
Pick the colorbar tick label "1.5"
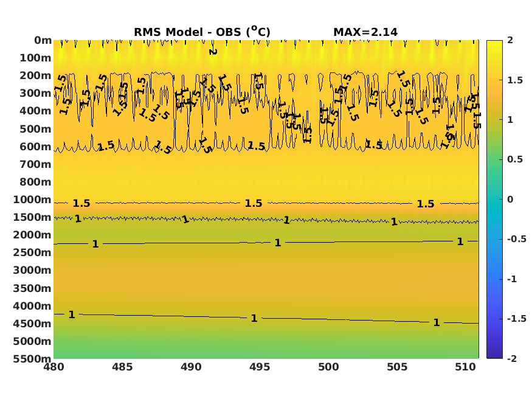click(515, 80)
